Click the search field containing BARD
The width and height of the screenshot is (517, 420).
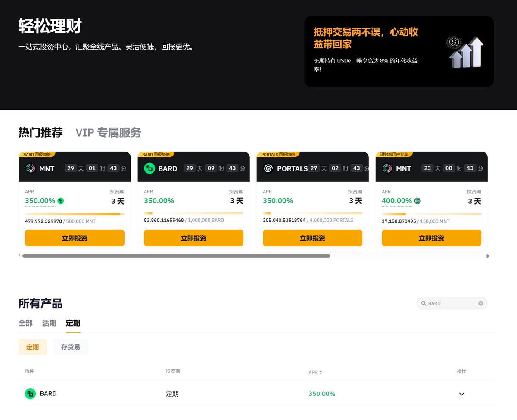[x=452, y=303]
